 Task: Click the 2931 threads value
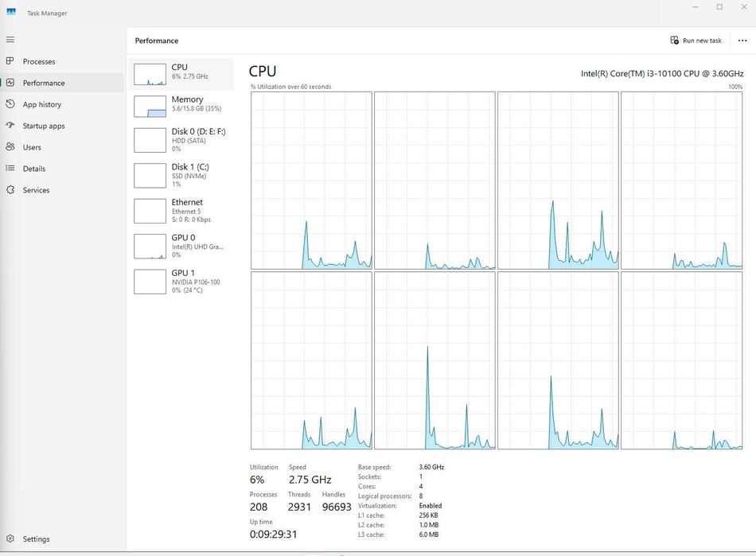tap(299, 507)
